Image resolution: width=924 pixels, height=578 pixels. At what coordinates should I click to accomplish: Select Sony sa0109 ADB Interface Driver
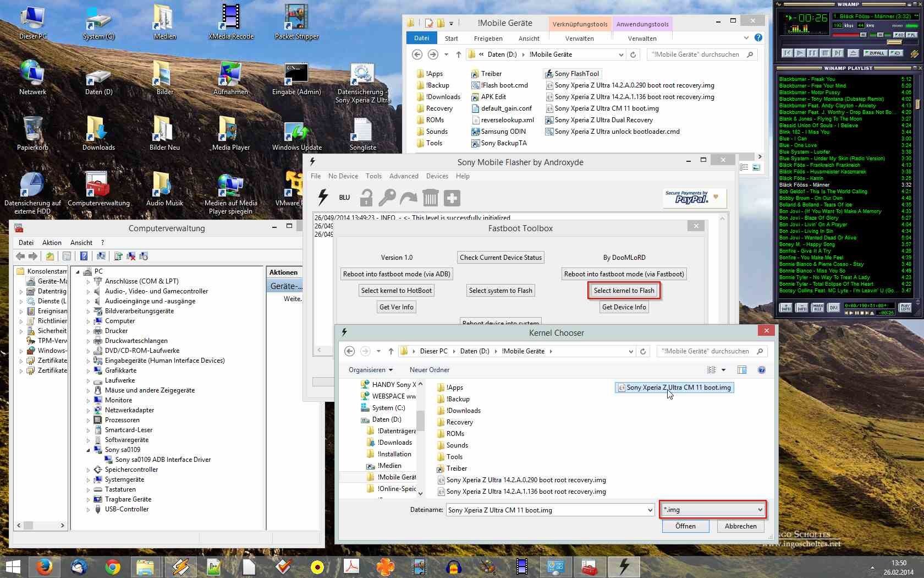(x=163, y=460)
